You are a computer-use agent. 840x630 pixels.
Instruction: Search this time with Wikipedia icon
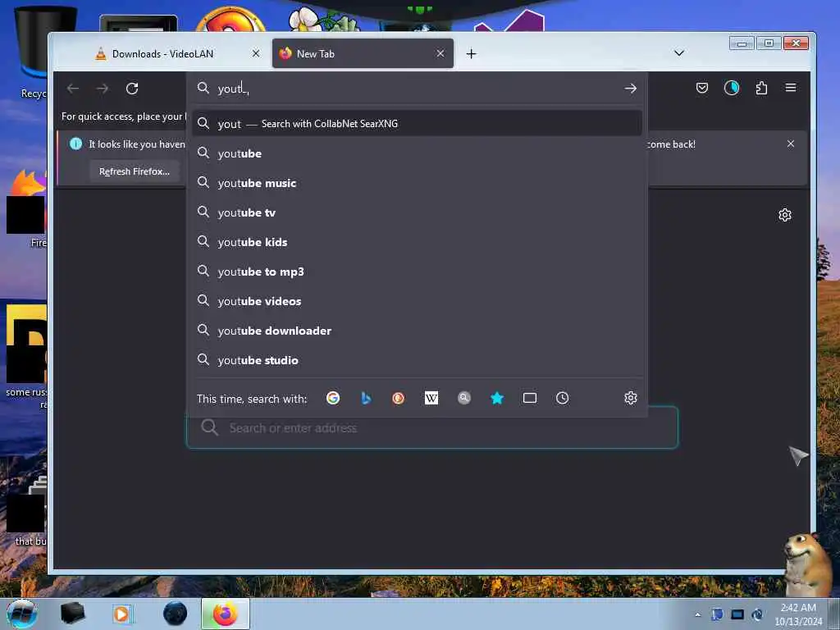(431, 398)
